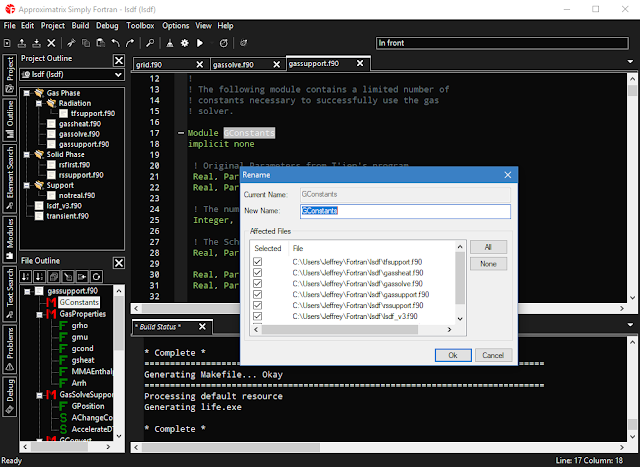Uncheck the lsdf_v3.f90 affected file checkbox
Screen dimensions: 640x467
point(258,316)
